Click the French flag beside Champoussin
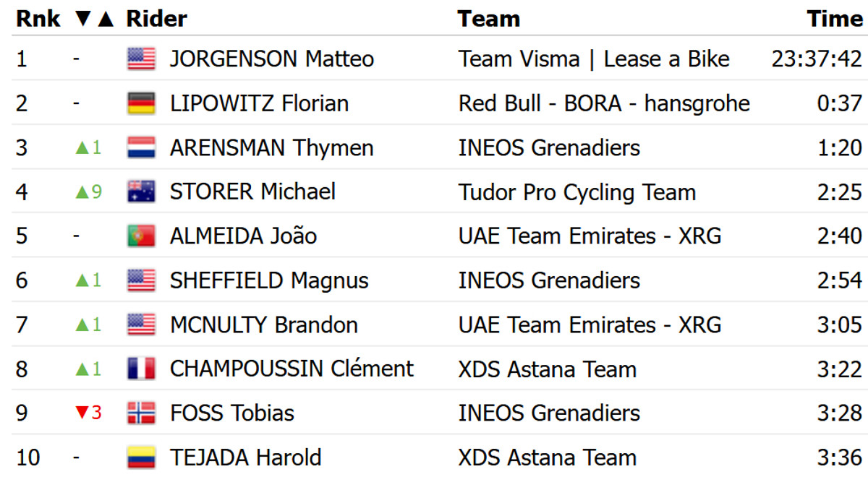The height and width of the screenshot is (477, 868). pos(141,369)
